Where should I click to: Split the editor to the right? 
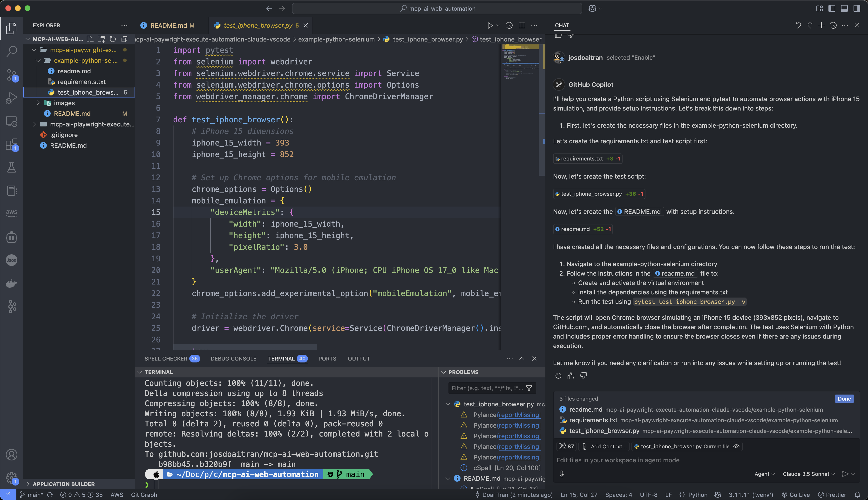pos(522,25)
